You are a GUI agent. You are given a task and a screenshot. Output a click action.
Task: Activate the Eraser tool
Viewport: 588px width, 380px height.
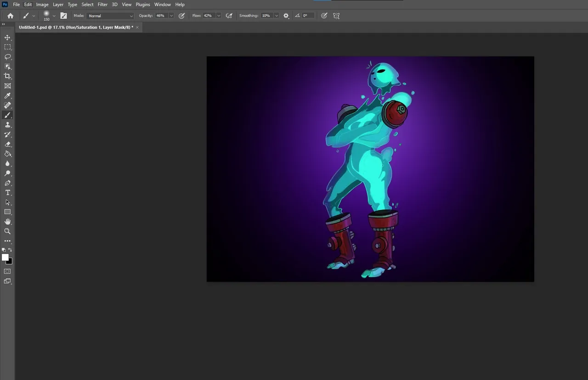[x=7, y=144]
